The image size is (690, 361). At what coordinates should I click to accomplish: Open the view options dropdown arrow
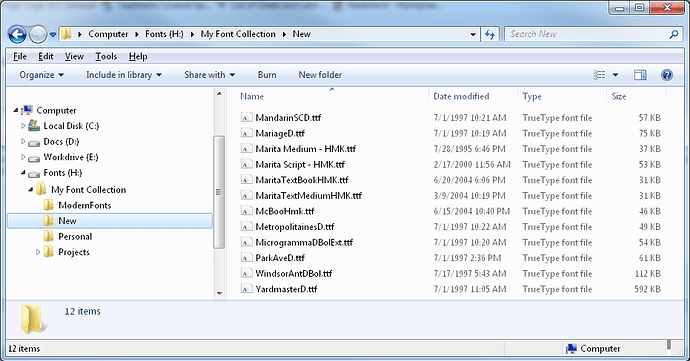tap(615, 75)
